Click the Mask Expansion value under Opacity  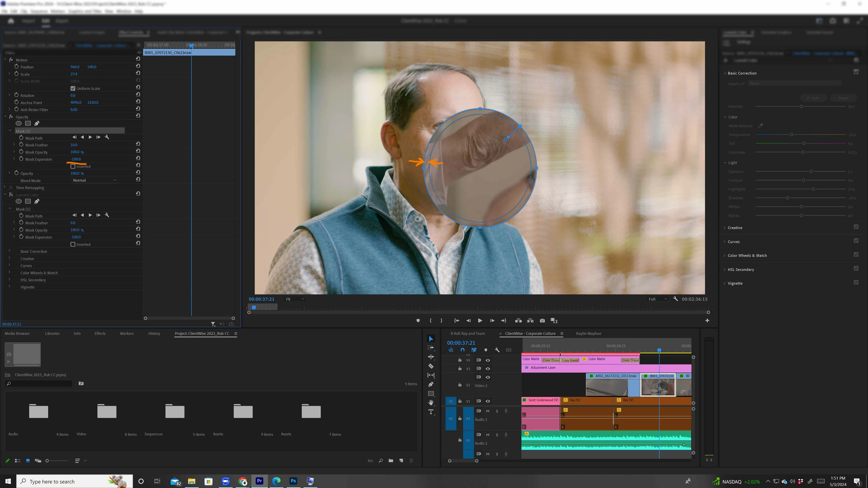pyautogui.click(x=75, y=159)
